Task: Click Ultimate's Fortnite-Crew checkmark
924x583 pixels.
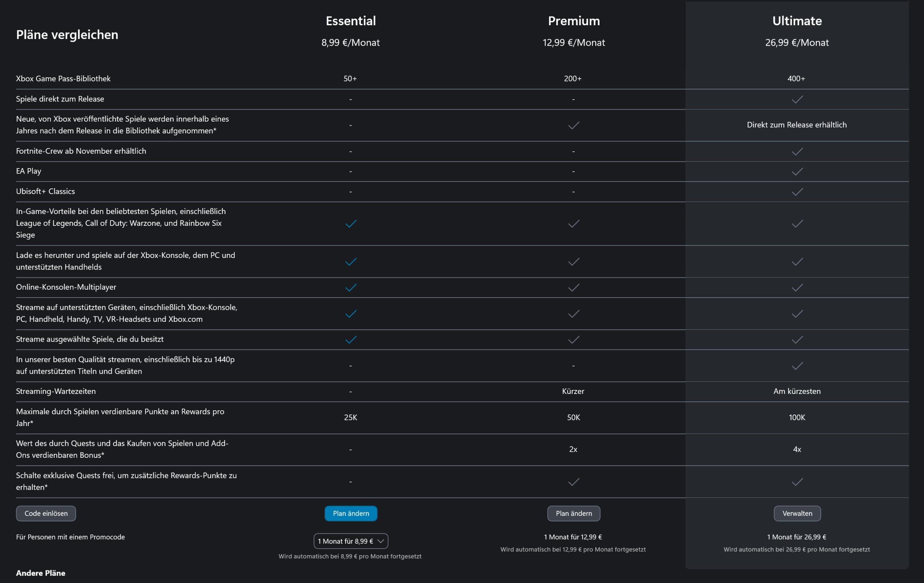Action: pyautogui.click(x=797, y=152)
